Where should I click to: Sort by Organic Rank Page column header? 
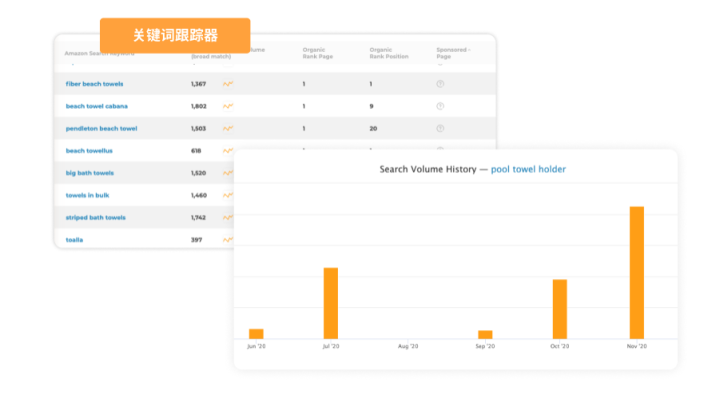click(x=319, y=52)
